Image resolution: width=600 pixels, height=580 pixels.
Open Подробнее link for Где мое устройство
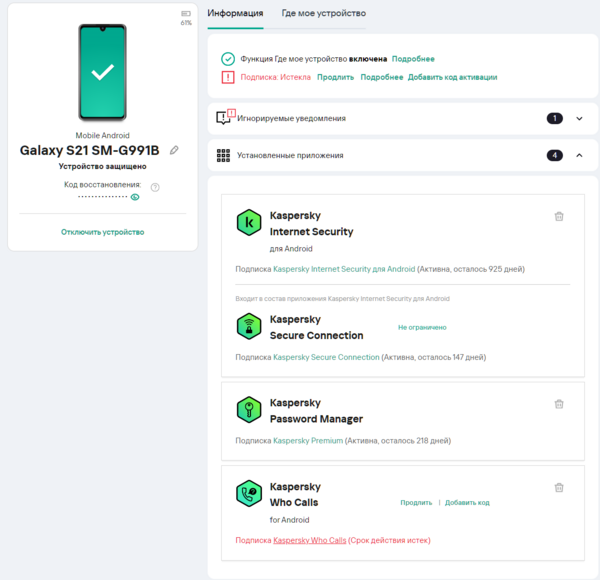413,59
